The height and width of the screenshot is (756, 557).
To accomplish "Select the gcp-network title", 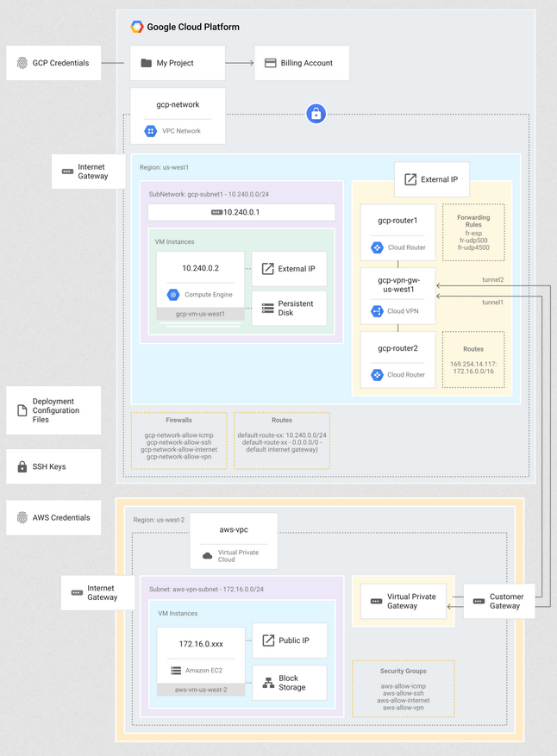I will click(178, 104).
